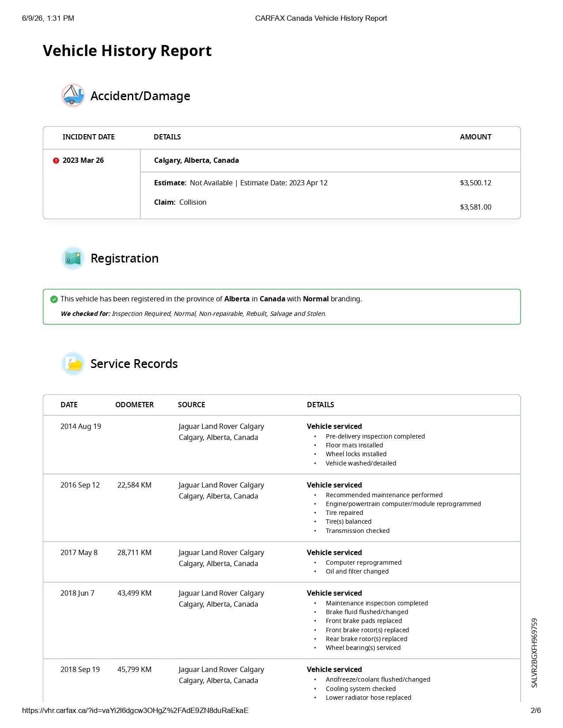Click the tow truck Accident/Damage icon
Viewport: 563px width, 728px height.
(73, 95)
